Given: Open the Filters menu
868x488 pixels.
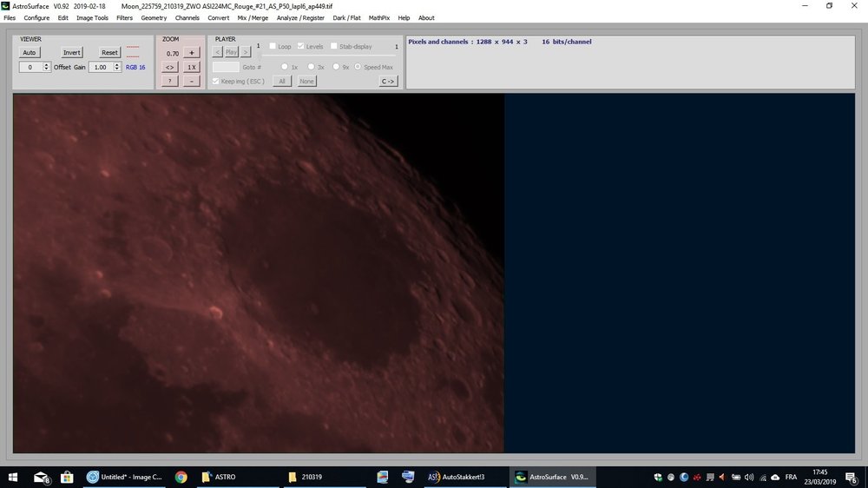Looking at the screenshot, I should (124, 17).
